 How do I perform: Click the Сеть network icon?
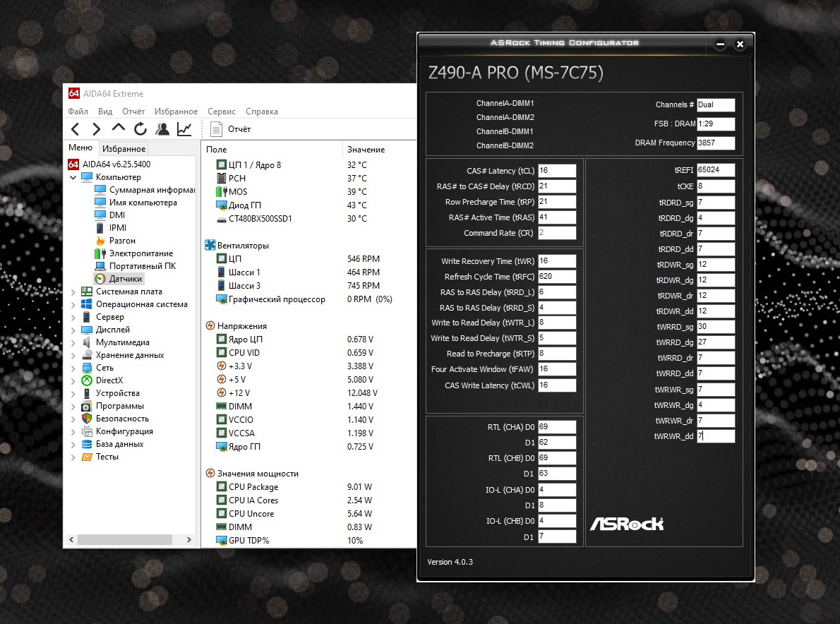point(87,368)
